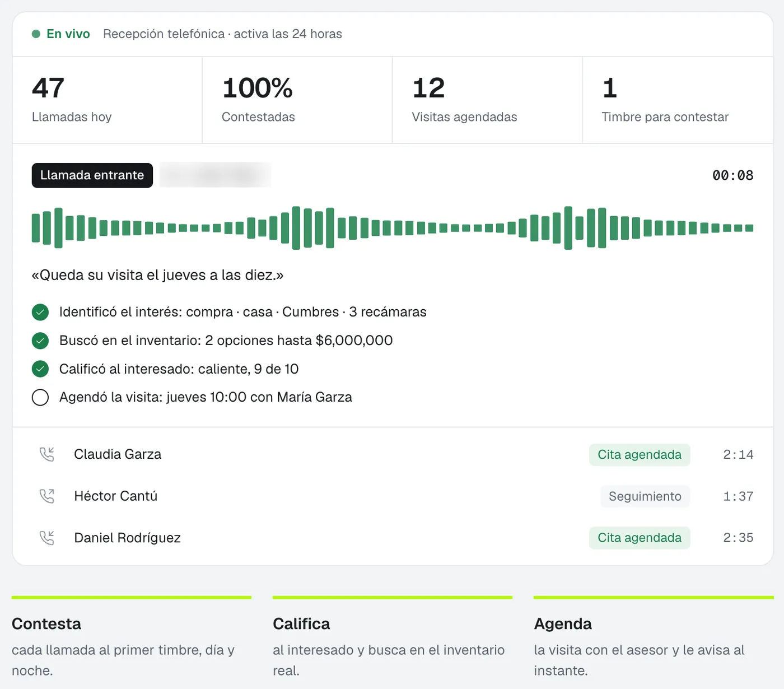Click the text Calificó al interesado: caliente, 9 de 10
This screenshot has width=784, height=689.
click(x=179, y=369)
